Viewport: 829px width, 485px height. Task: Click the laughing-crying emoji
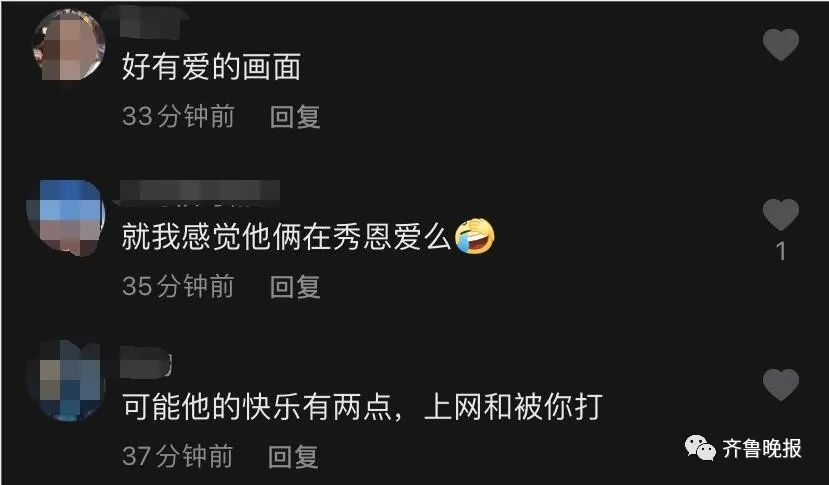point(475,236)
